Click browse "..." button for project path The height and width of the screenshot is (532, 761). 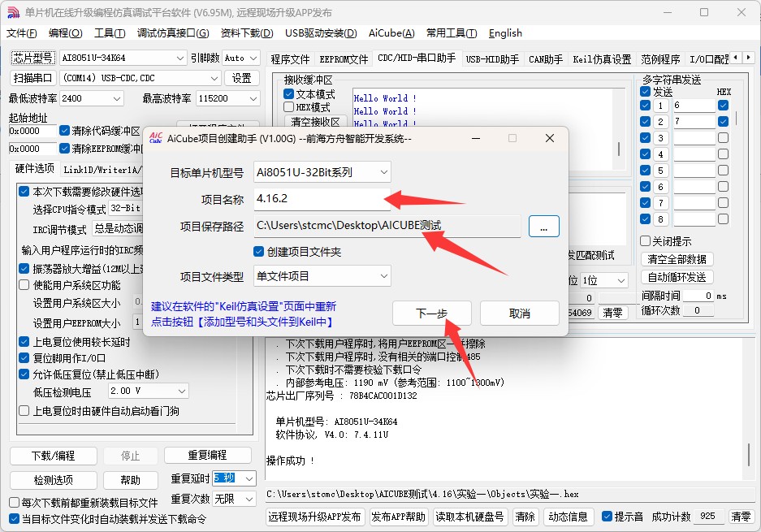click(543, 226)
